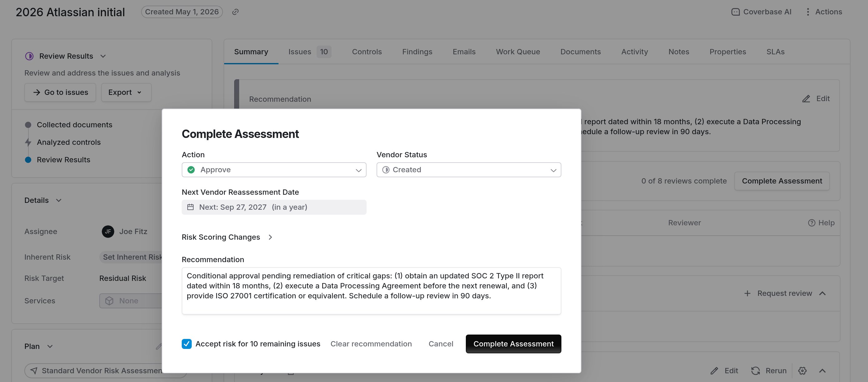Select Analyzed controls step
The height and width of the screenshot is (382, 868).
[x=68, y=142]
